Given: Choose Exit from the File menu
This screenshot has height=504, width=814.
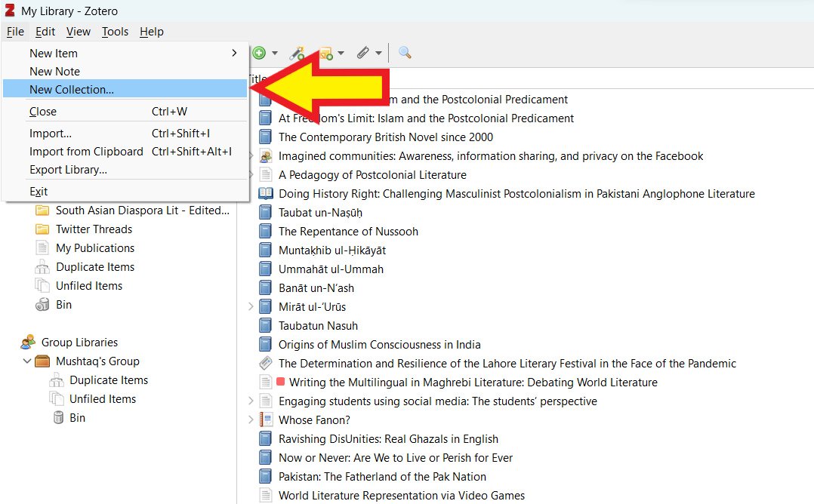Looking at the screenshot, I should pyautogui.click(x=125, y=192).
